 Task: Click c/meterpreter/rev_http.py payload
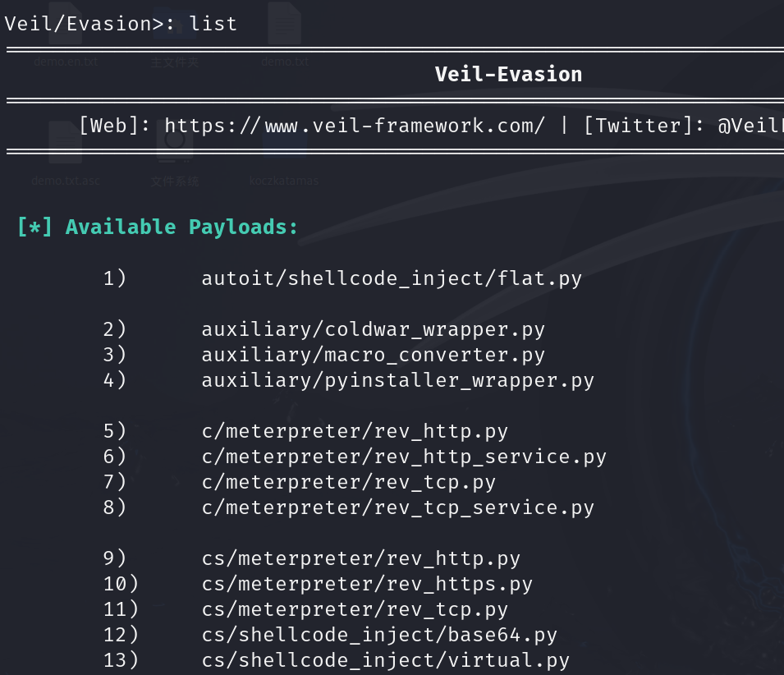[x=355, y=431]
